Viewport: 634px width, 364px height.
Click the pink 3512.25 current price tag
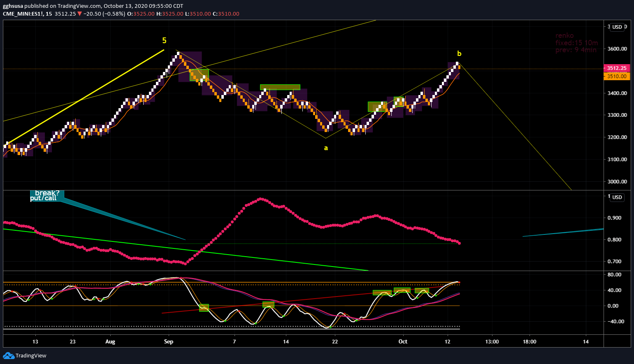[616, 68]
